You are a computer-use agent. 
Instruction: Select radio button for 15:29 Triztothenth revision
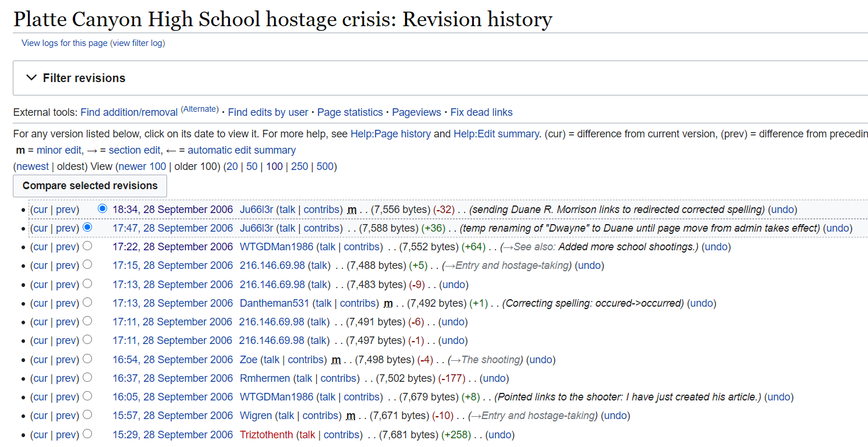[87, 433]
